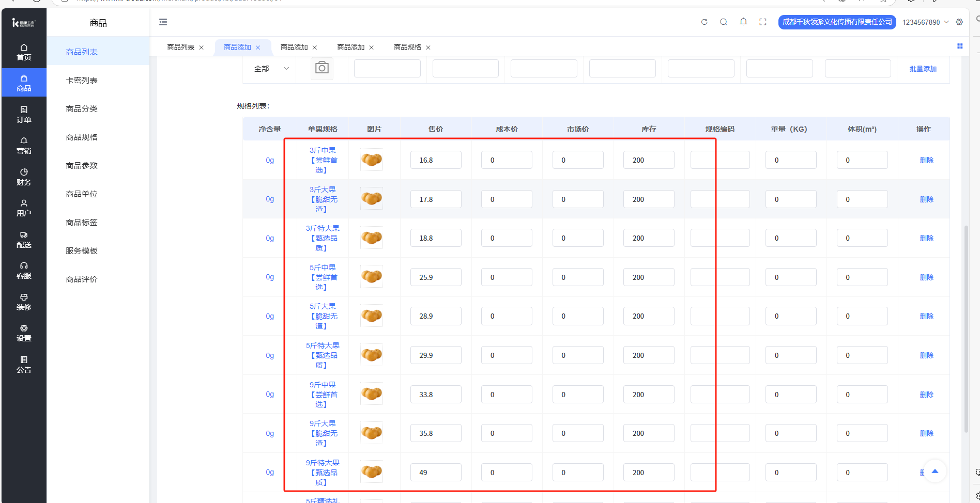980x503 pixels.
Task: Open the 财务 finance sidebar icon
Action: tap(24, 177)
